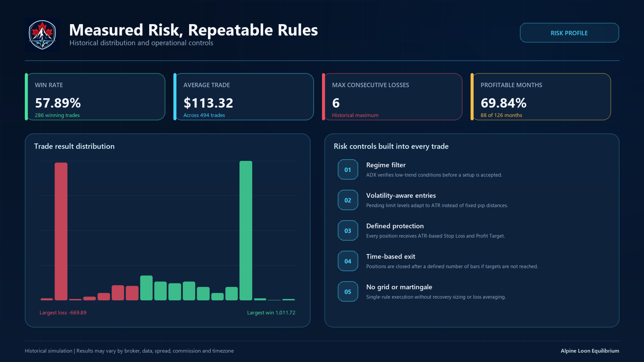Click 'Historical distribution and operational controls' subtitle

pyautogui.click(x=141, y=43)
